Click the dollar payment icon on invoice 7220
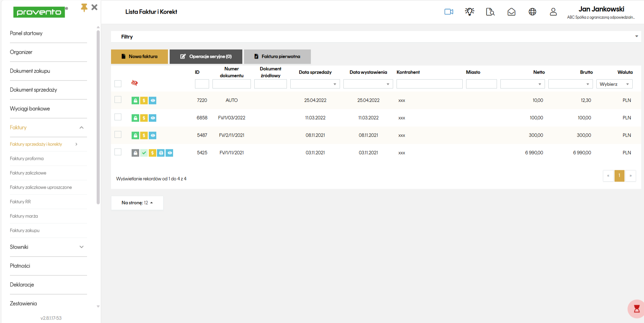644x323 pixels. (x=144, y=100)
